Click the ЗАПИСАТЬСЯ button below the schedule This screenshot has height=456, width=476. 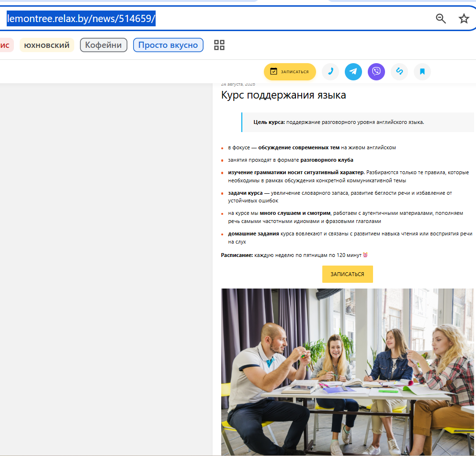[x=347, y=274]
